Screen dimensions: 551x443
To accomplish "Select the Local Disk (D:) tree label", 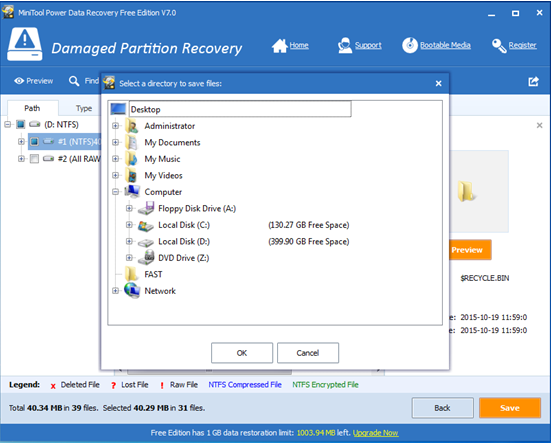I will [x=184, y=241].
